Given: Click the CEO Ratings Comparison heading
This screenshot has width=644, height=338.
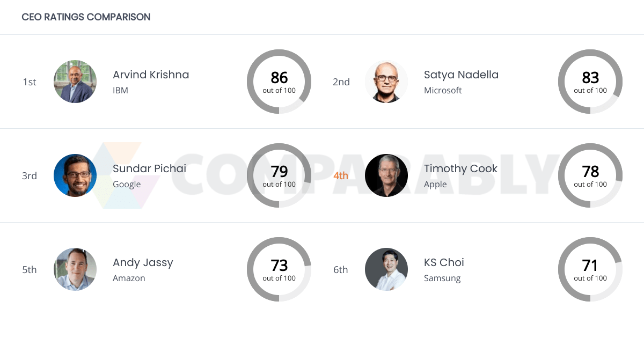Looking at the screenshot, I should point(86,17).
